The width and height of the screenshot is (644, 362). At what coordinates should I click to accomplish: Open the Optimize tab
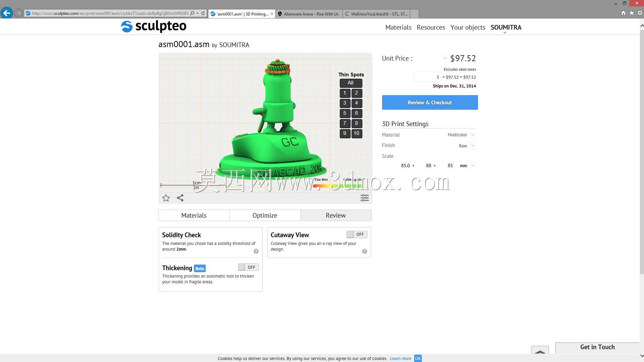tap(265, 215)
